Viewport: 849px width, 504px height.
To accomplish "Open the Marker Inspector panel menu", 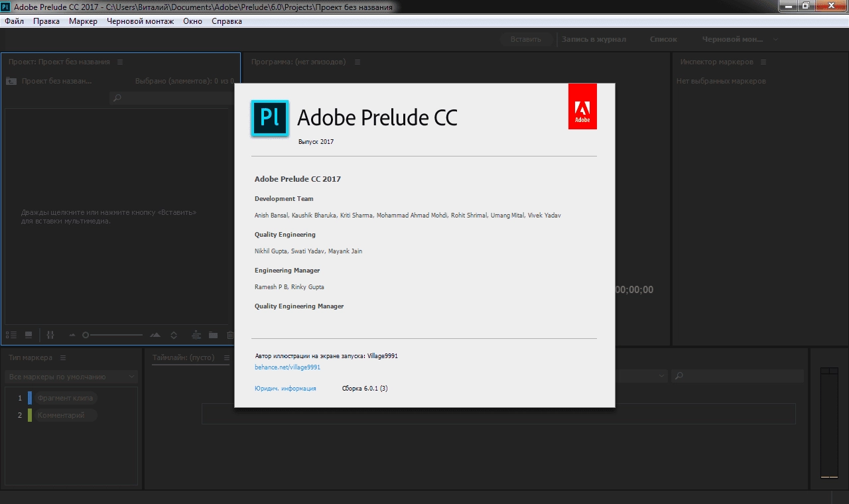I will (x=763, y=62).
